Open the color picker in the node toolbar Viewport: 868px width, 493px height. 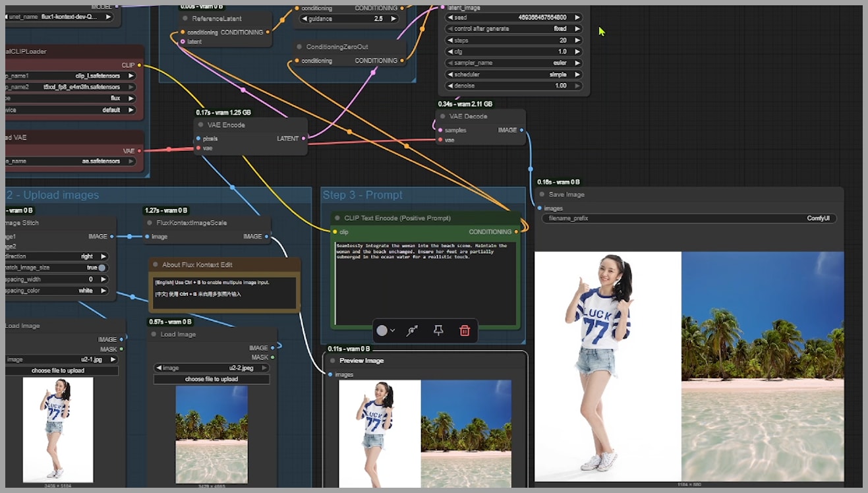click(x=386, y=330)
